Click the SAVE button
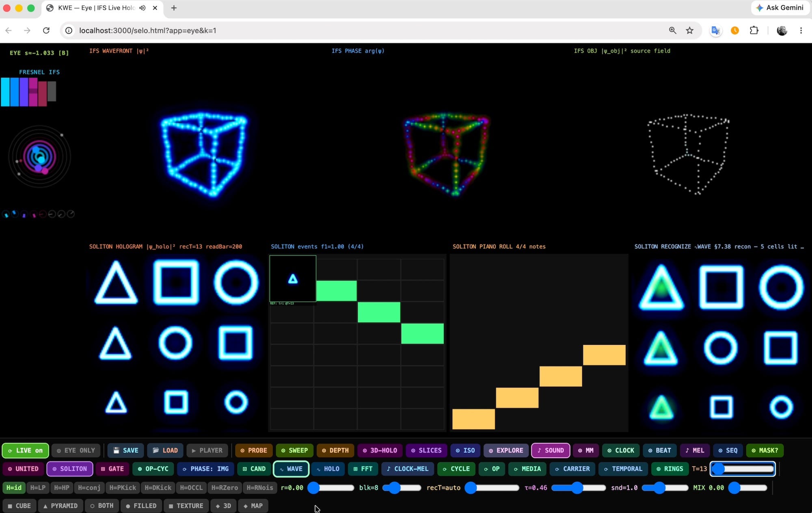 click(126, 450)
